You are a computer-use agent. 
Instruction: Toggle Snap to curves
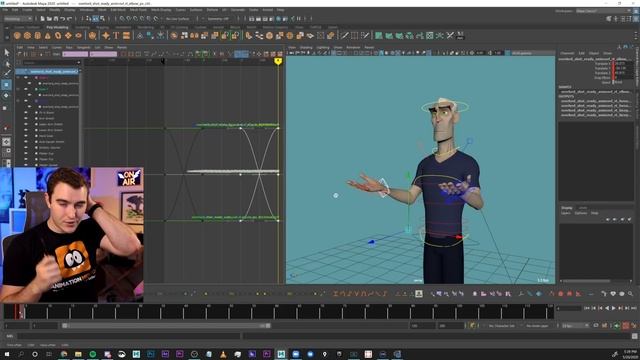(129, 19)
